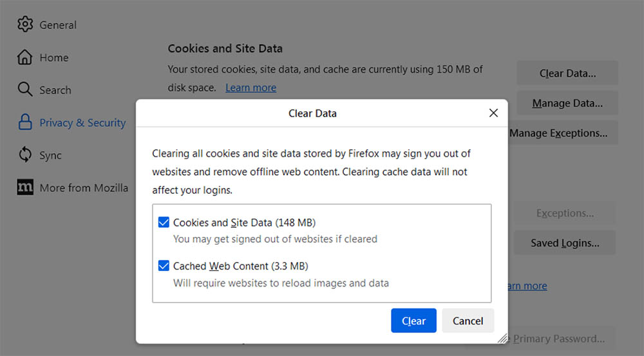Open the Search settings category
Image resolution: width=644 pixels, height=356 pixels.
(x=55, y=90)
